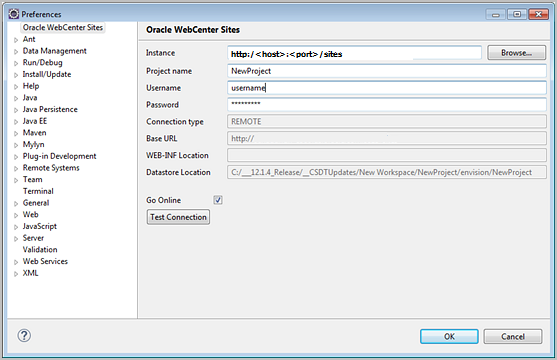The width and height of the screenshot is (557, 360).
Task: Focus the Instance URL field
Action: [354, 53]
